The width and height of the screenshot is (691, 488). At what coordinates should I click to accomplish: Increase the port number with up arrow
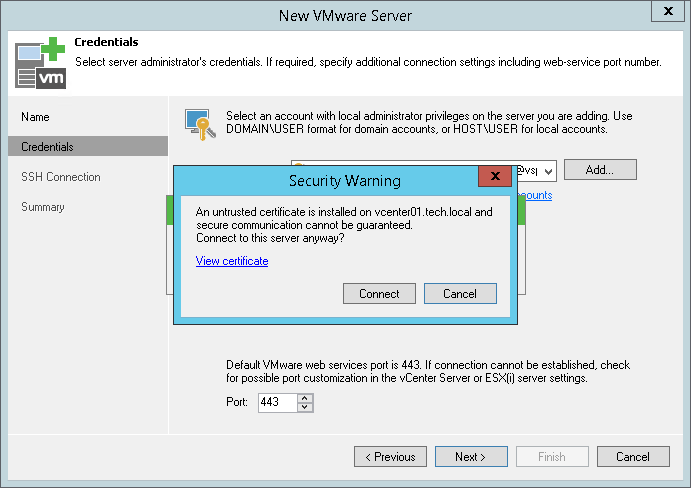coord(305,398)
